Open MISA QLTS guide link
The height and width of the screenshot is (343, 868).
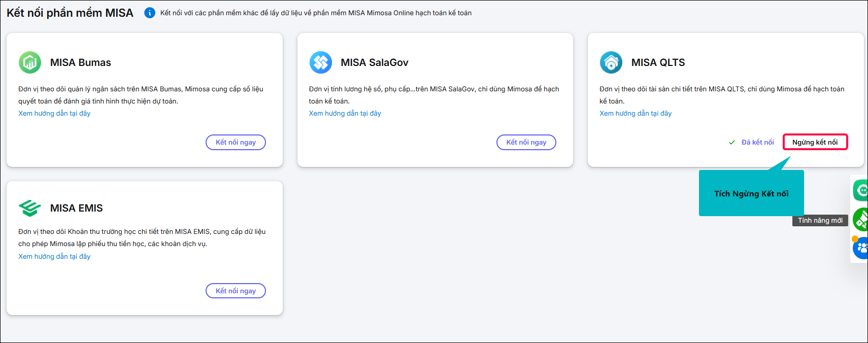pyautogui.click(x=636, y=113)
